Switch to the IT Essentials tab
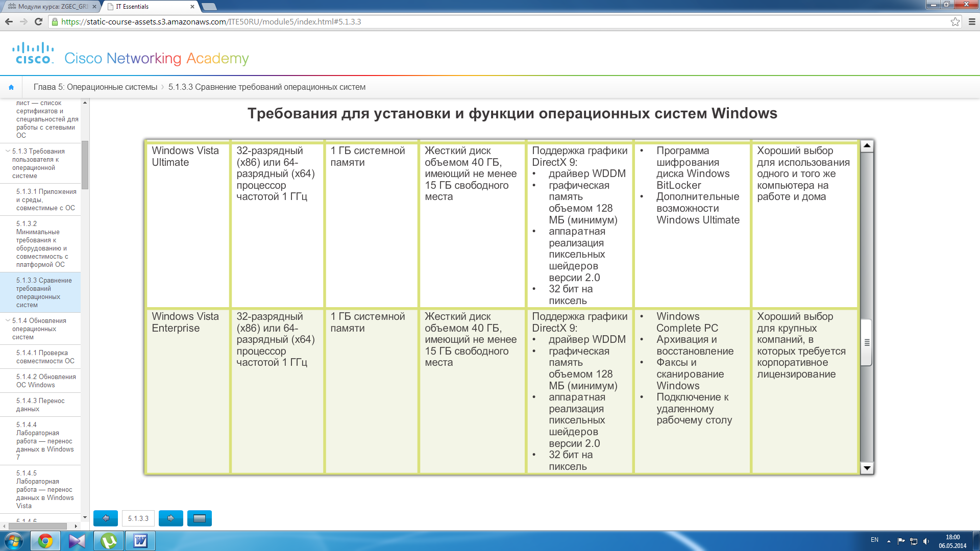Viewport: 980px width, 551px height. [151, 7]
